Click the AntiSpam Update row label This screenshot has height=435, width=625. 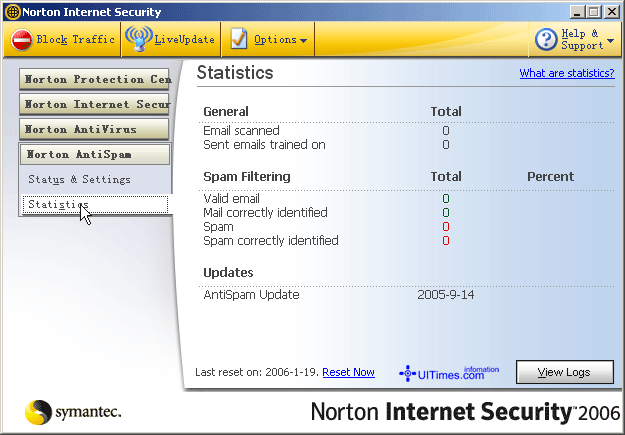(x=251, y=295)
